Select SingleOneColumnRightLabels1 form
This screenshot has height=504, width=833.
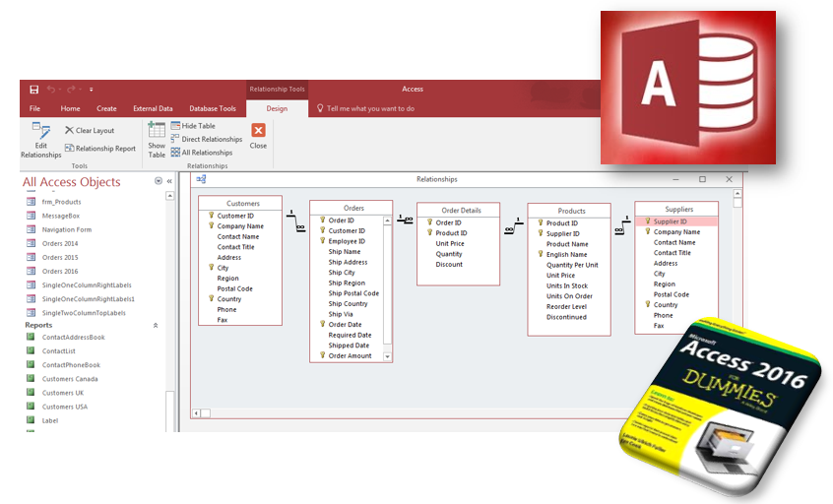pyautogui.click(x=89, y=299)
